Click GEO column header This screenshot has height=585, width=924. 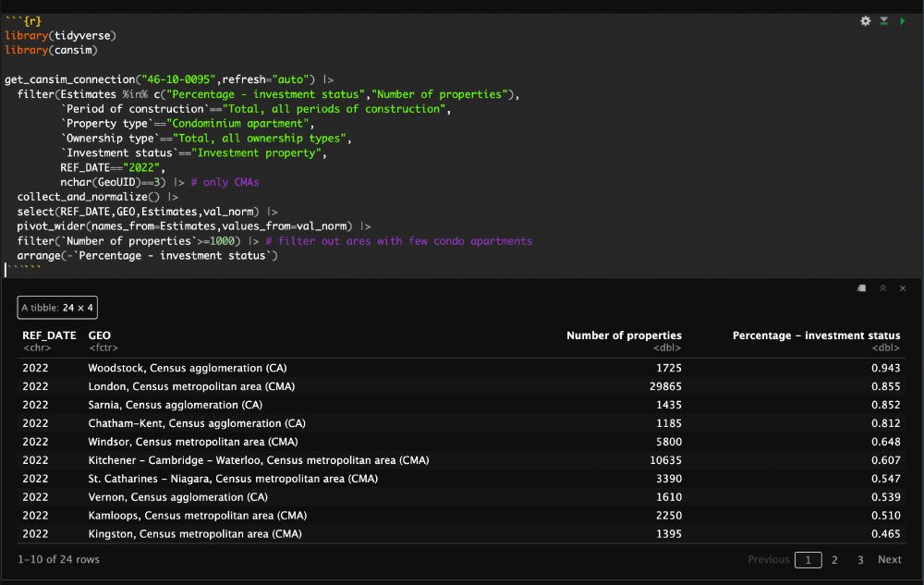click(100, 335)
